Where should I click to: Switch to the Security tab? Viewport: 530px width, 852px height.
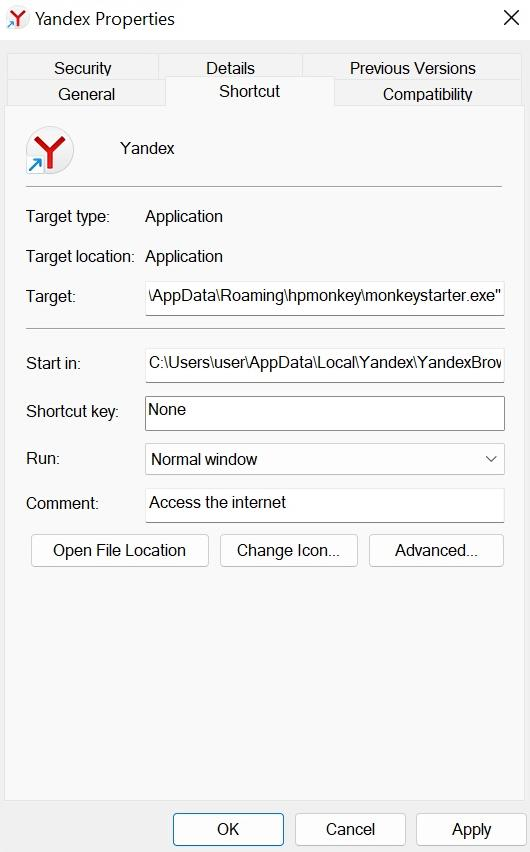coord(83,68)
